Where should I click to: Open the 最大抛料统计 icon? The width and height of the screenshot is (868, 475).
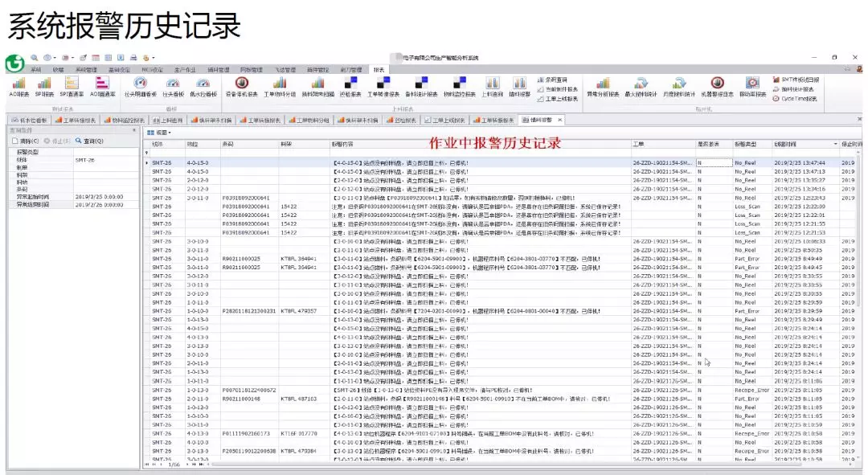[641, 85]
